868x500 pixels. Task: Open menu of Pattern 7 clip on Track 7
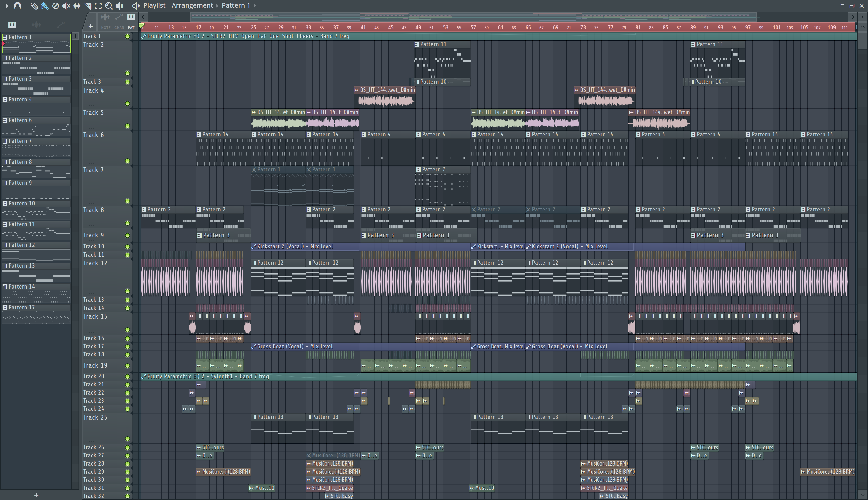[418, 169]
